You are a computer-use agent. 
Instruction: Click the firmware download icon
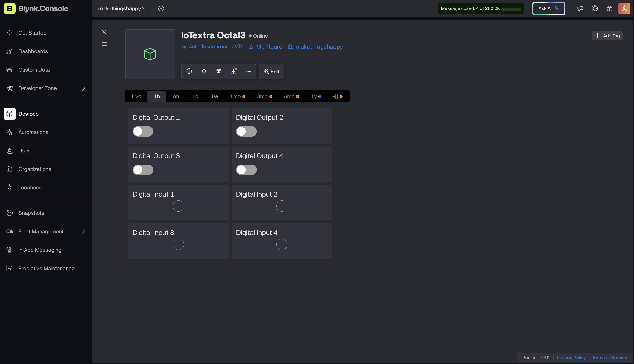[234, 71]
